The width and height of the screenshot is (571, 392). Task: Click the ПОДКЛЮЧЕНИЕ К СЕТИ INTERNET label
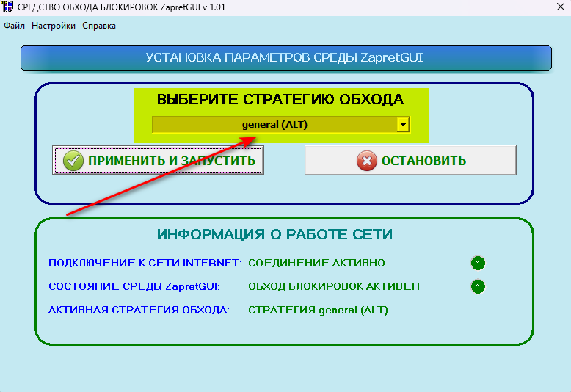pyautogui.click(x=145, y=263)
